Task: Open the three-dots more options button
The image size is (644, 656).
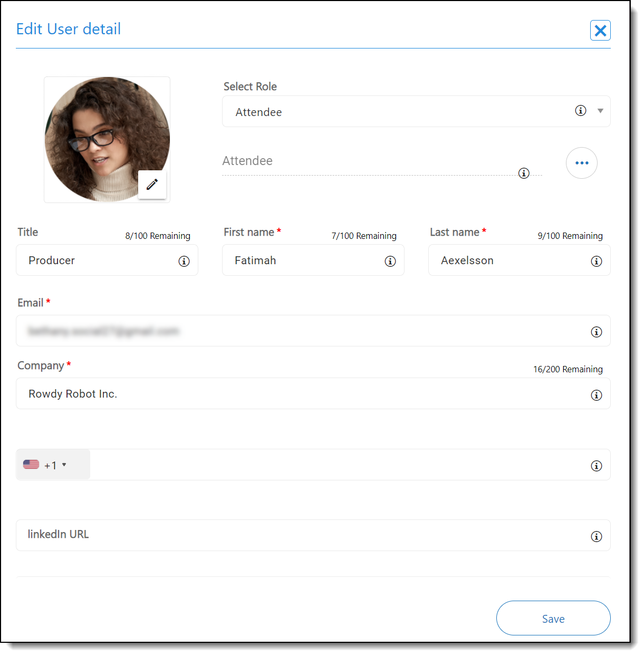Action: [582, 163]
